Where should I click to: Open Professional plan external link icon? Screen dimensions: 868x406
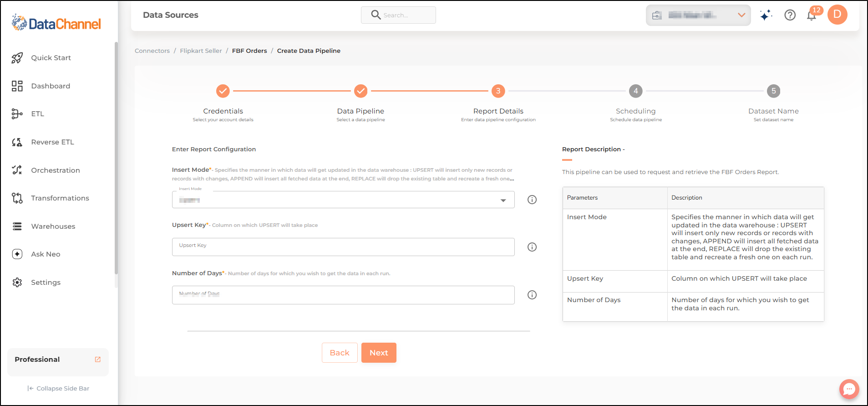pyautogui.click(x=98, y=360)
